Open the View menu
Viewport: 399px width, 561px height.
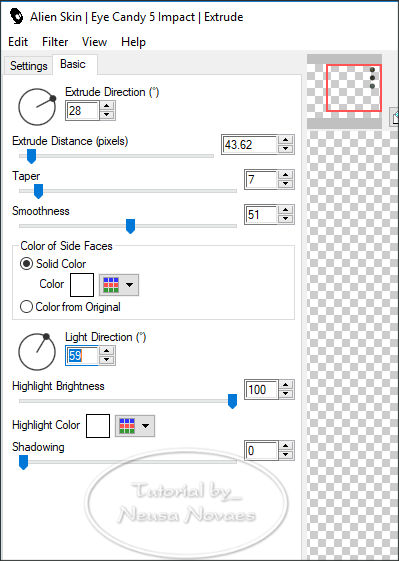pyautogui.click(x=94, y=42)
